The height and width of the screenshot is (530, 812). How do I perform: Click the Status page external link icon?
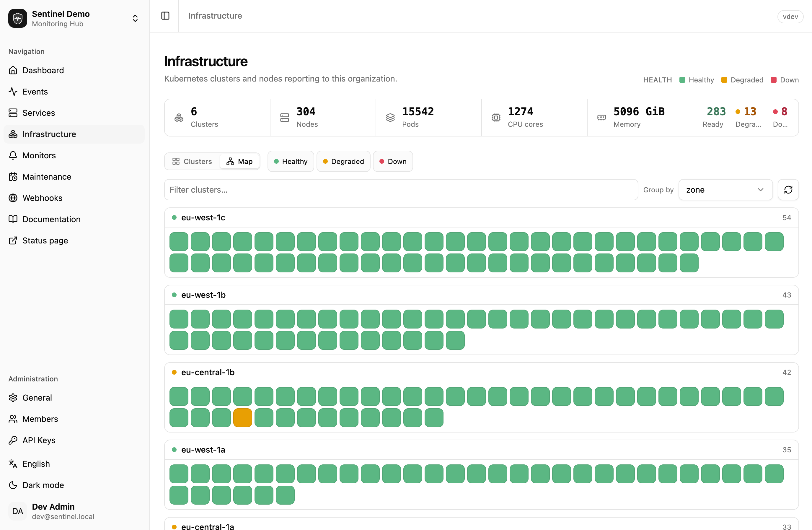pyautogui.click(x=13, y=240)
